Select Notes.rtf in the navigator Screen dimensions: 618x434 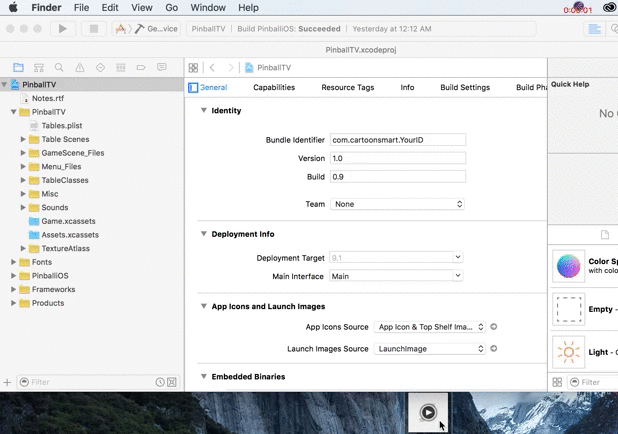point(47,99)
